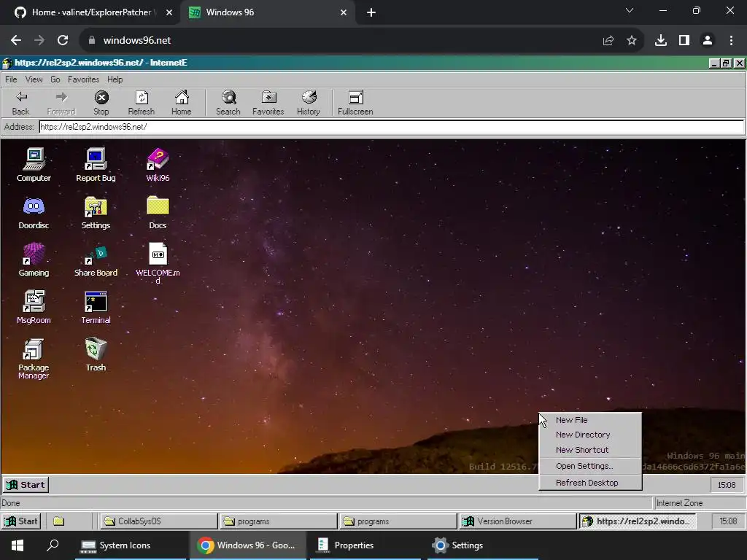Image resolution: width=747 pixels, height=560 pixels.
Task: Restore the InternetE window
Action: pyautogui.click(x=726, y=63)
